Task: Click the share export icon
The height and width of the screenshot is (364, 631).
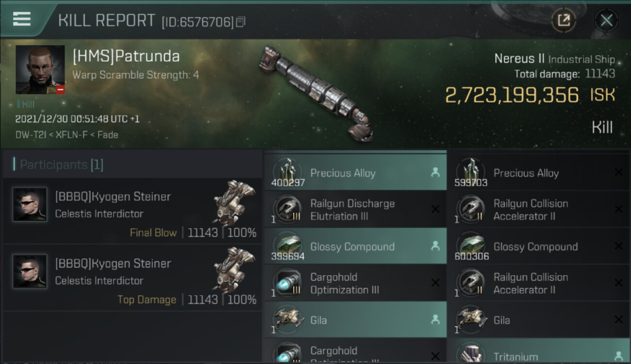Action: pyautogui.click(x=564, y=20)
